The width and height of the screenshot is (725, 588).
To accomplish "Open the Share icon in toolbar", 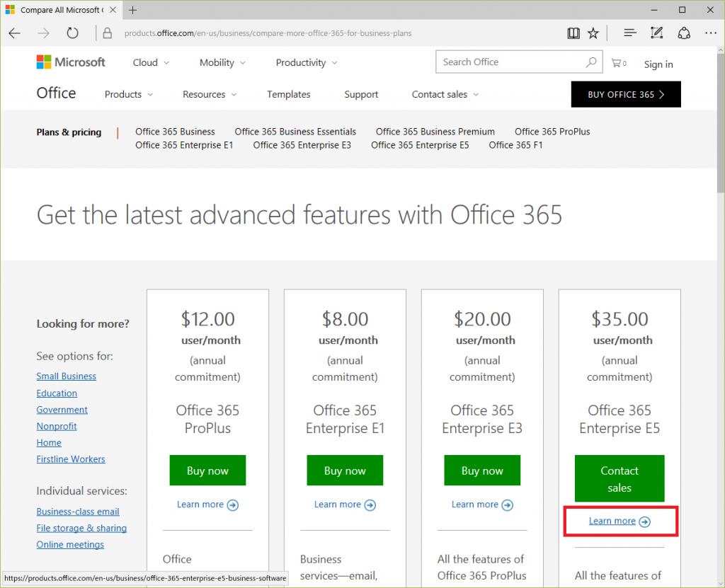I will (684, 33).
